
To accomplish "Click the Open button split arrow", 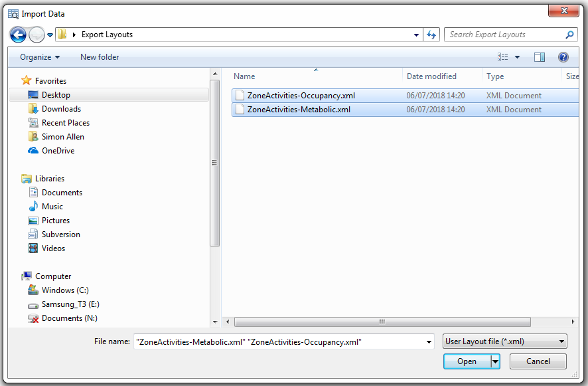I will [495, 361].
